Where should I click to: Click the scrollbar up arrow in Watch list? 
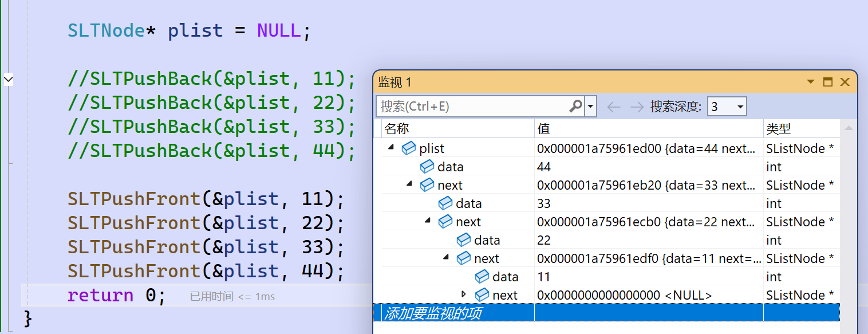point(848,128)
